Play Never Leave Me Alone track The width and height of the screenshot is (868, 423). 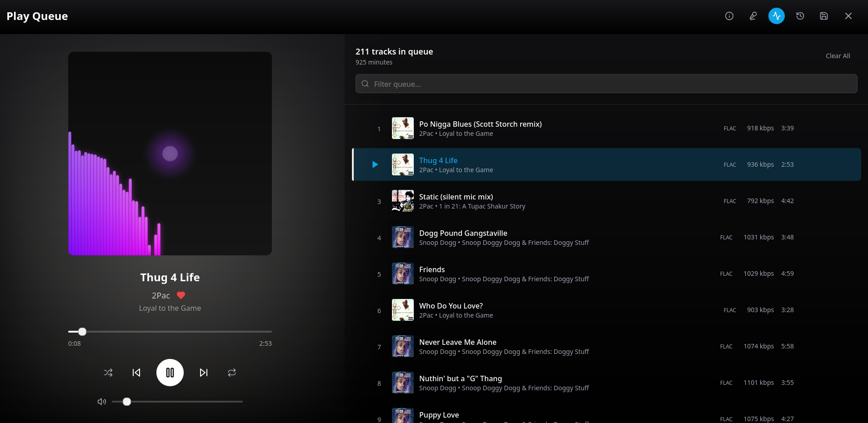607,346
